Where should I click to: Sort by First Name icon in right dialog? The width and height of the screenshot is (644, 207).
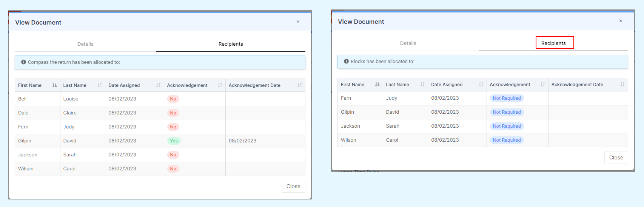click(x=377, y=84)
